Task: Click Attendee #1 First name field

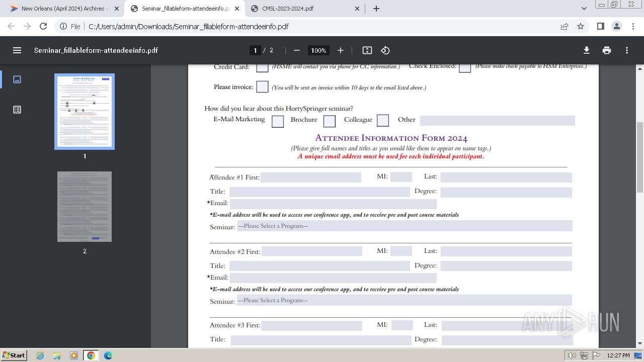Action: click(x=311, y=177)
